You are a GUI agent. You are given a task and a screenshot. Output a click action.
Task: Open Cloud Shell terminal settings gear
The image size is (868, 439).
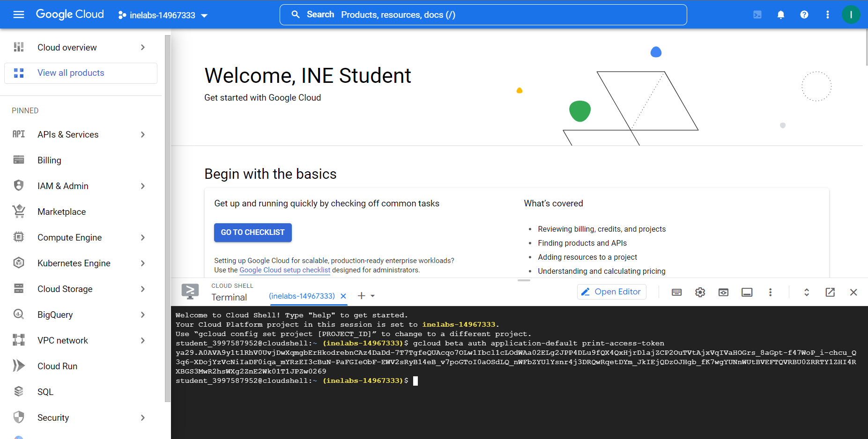pyautogui.click(x=700, y=293)
